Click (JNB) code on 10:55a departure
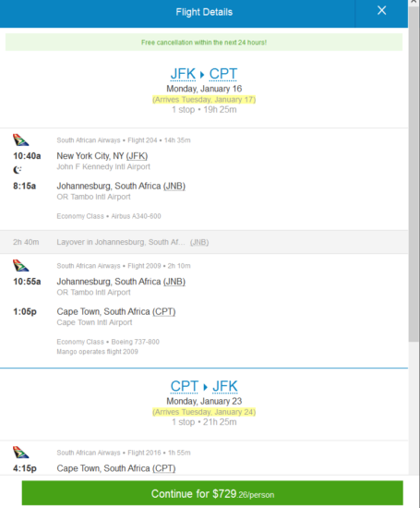 [174, 282]
